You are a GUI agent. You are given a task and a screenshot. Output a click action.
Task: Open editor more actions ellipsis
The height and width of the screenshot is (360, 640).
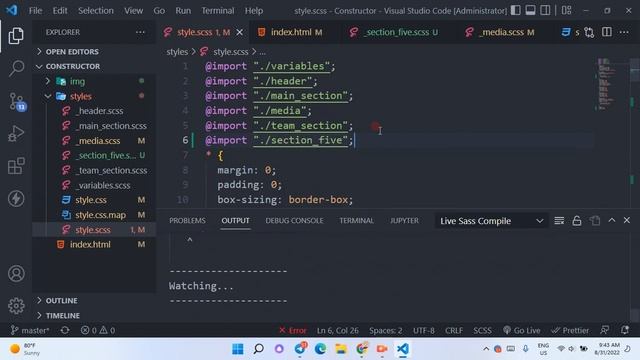(x=624, y=32)
